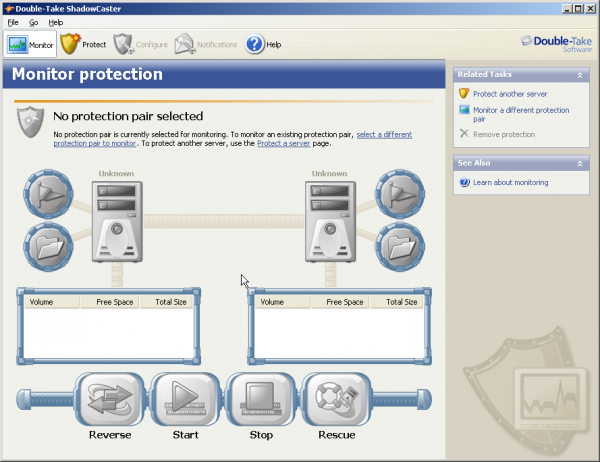Click the X icon beside Remove protection

click(x=464, y=133)
